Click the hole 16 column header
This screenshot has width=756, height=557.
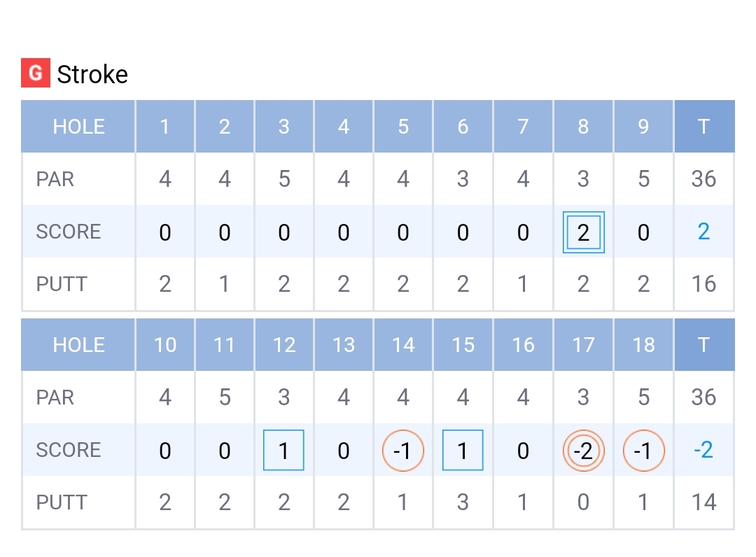point(523,345)
